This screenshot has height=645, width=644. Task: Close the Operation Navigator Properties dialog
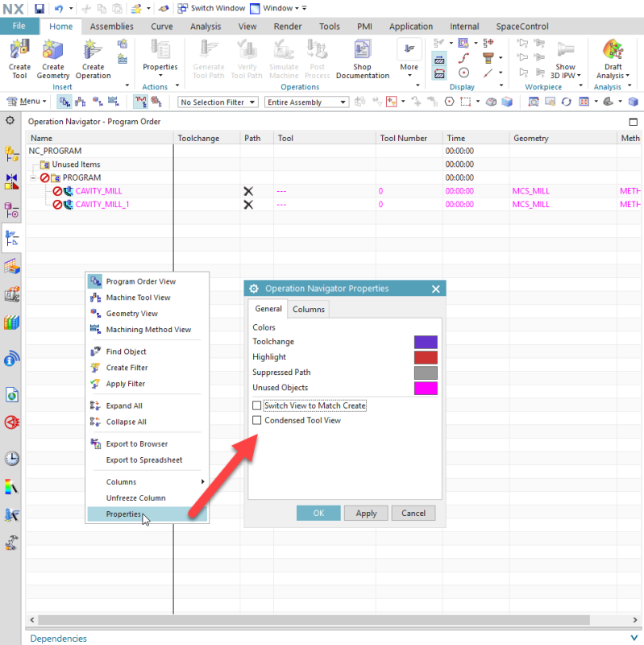pyautogui.click(x=436, y=289)
